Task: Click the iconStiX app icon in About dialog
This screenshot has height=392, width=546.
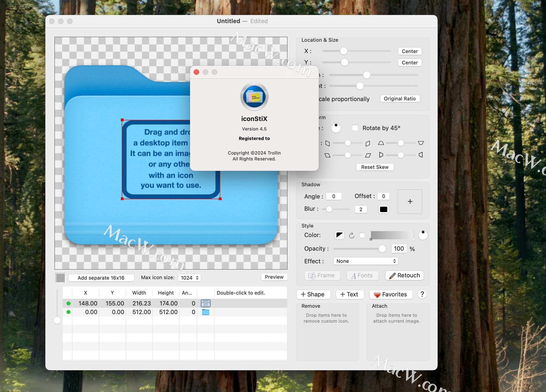Action: [x=254, y=97]
